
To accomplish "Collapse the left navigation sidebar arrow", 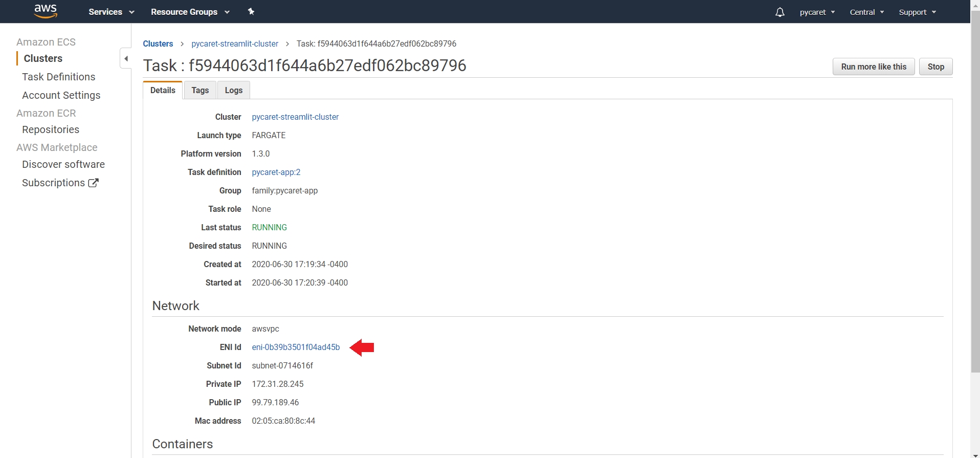I will click(x=126, y=58).
